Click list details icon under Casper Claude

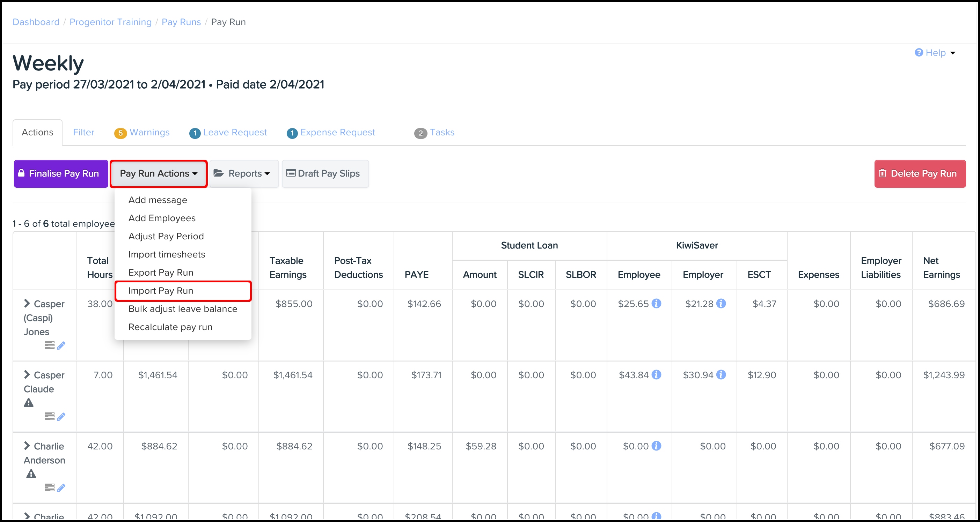click(50, 416)
